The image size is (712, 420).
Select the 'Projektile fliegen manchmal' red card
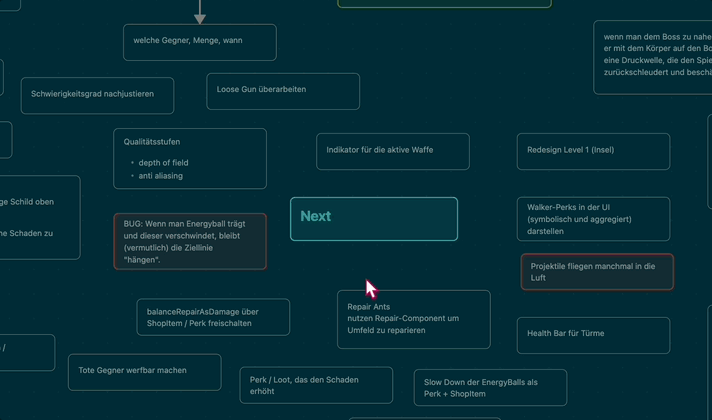click(x=597, y=272)
